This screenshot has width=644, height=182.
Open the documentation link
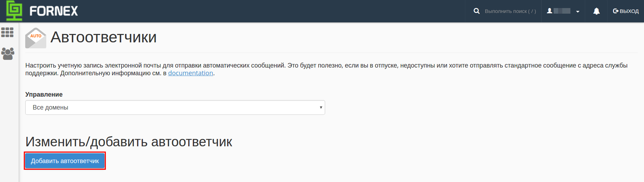click(191, 73)
